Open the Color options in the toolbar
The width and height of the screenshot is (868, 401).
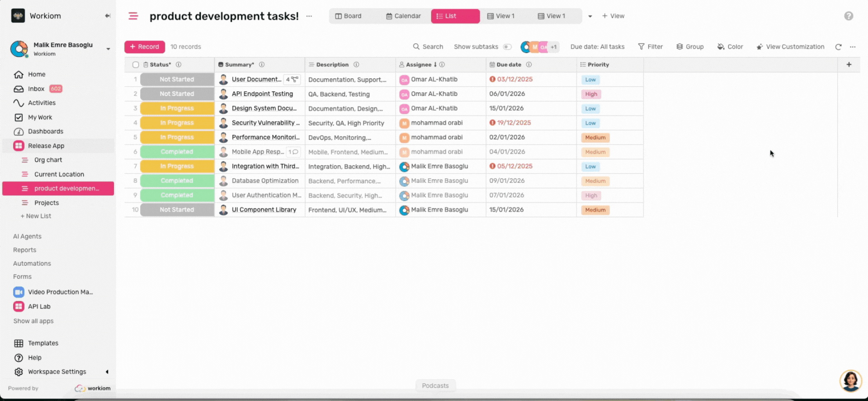point(730,47)
